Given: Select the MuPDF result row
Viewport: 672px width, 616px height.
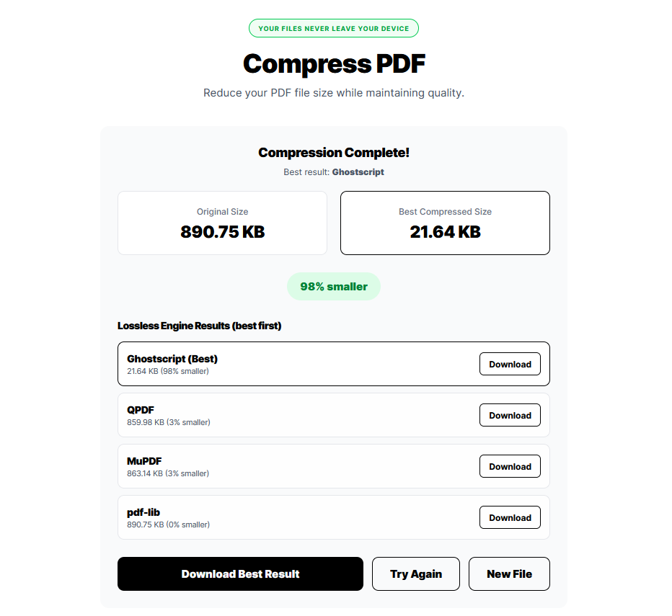Looking at the screenshot, I should [x=288, y=466].
